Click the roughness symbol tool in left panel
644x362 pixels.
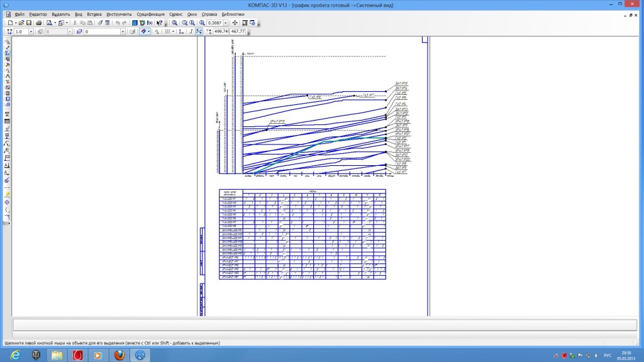7,129
